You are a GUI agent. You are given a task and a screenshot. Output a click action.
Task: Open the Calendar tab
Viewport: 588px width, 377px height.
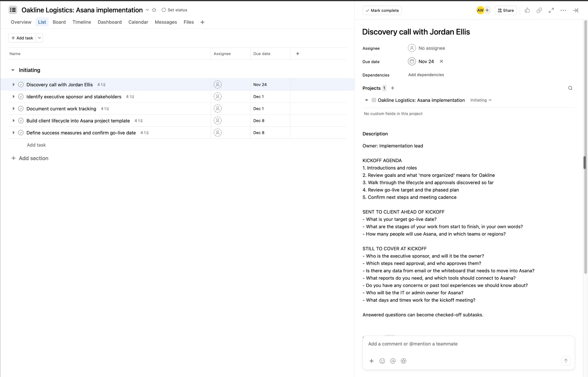point(138,22)
